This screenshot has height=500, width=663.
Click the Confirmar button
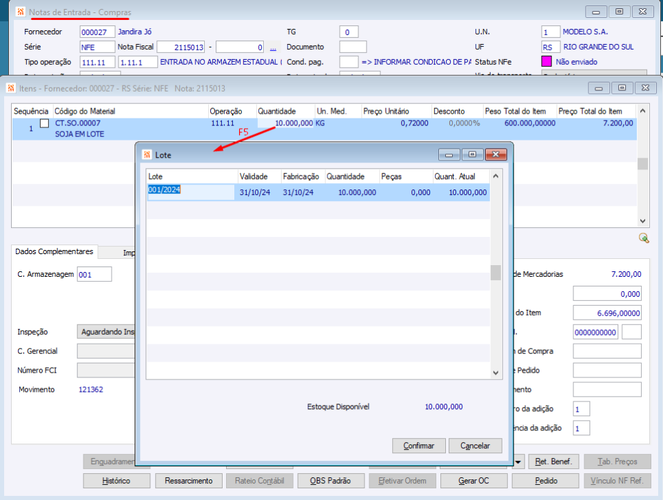(x=419, y=446)
